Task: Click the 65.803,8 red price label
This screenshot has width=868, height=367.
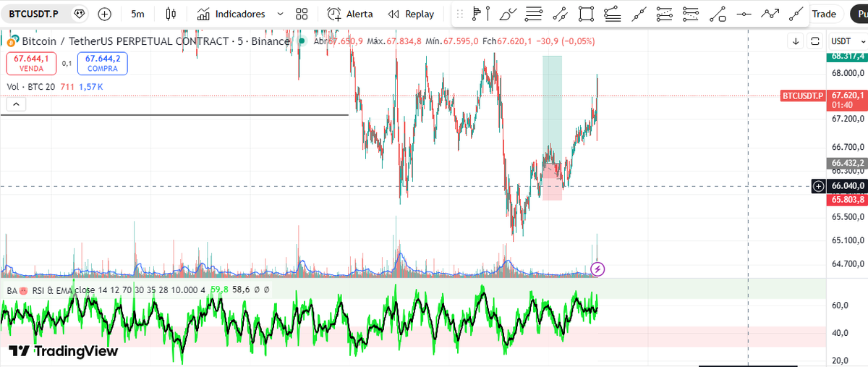Action: 846,199
